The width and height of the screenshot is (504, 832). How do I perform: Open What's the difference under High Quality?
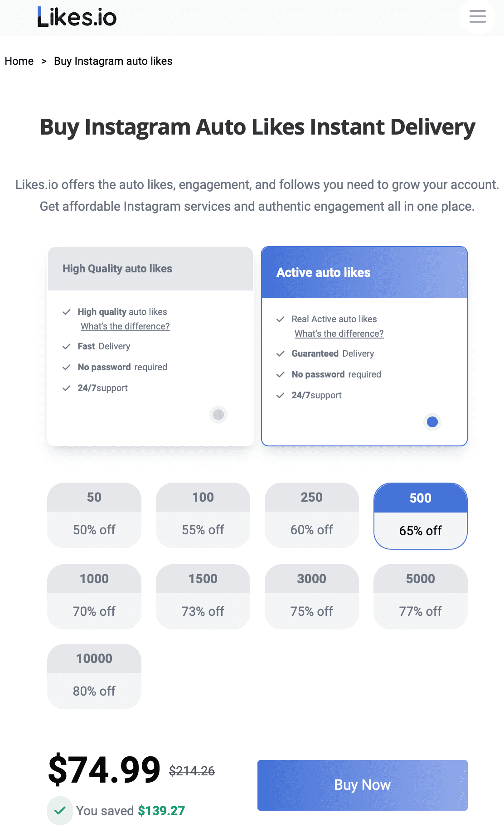pos(125,326)
